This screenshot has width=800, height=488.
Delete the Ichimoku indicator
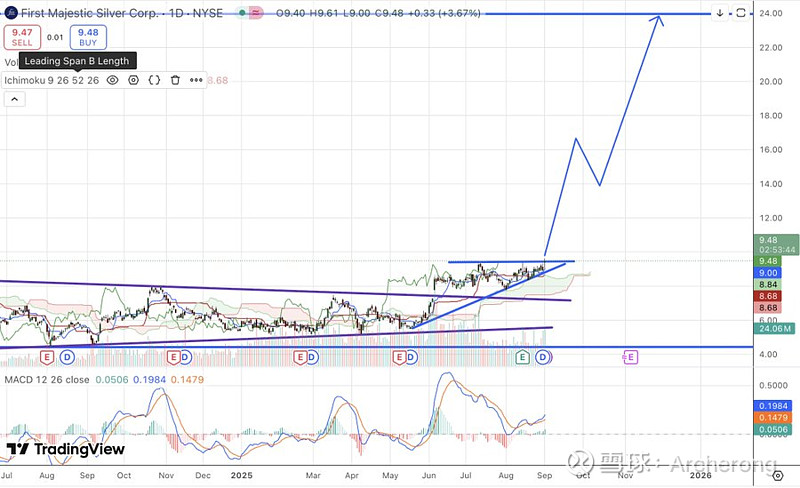175,80
